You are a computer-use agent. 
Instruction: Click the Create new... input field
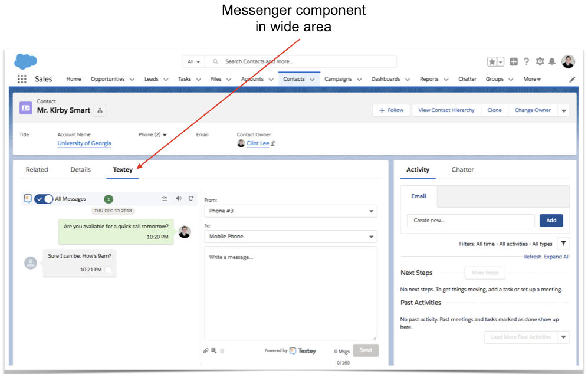pyautogui.click(x=471, y=221)
